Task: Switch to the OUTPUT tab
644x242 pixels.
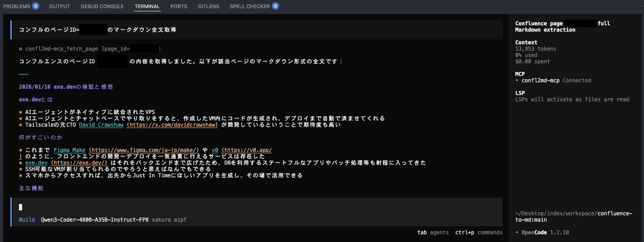Action: [x=60, y=6]
